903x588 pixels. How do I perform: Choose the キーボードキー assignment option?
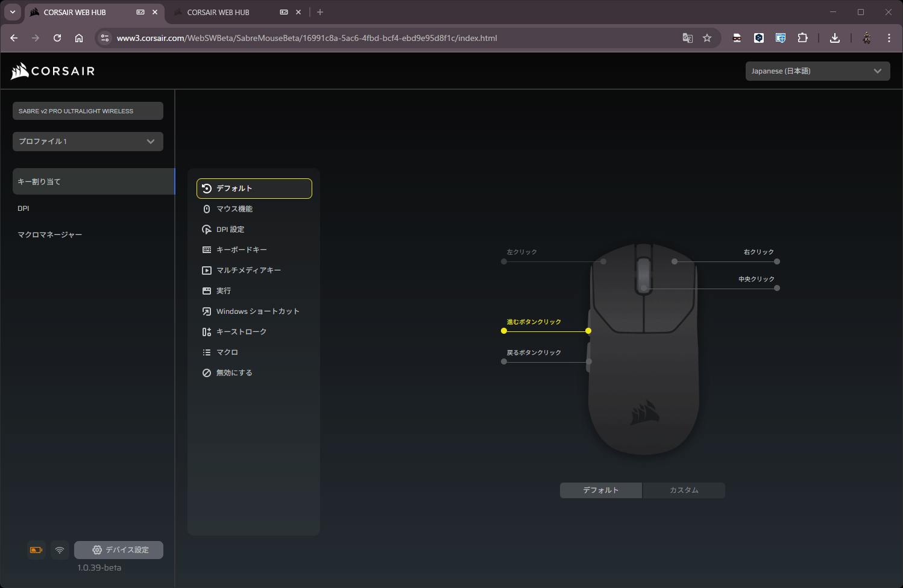click(241, 250)
